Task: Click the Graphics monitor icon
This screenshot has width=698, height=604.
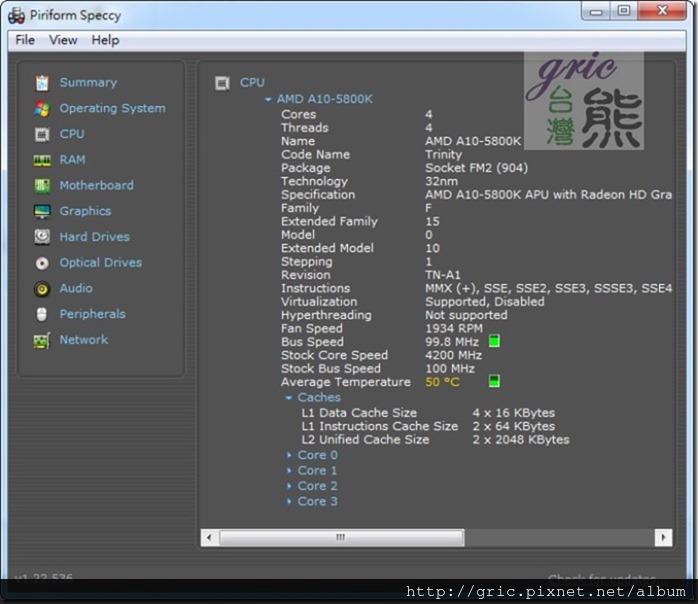Action: coord(42,212)
